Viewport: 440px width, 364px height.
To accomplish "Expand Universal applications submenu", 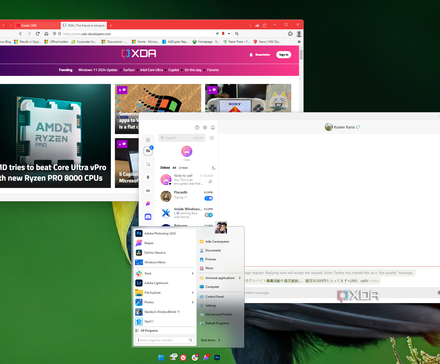I will (220, 278).
